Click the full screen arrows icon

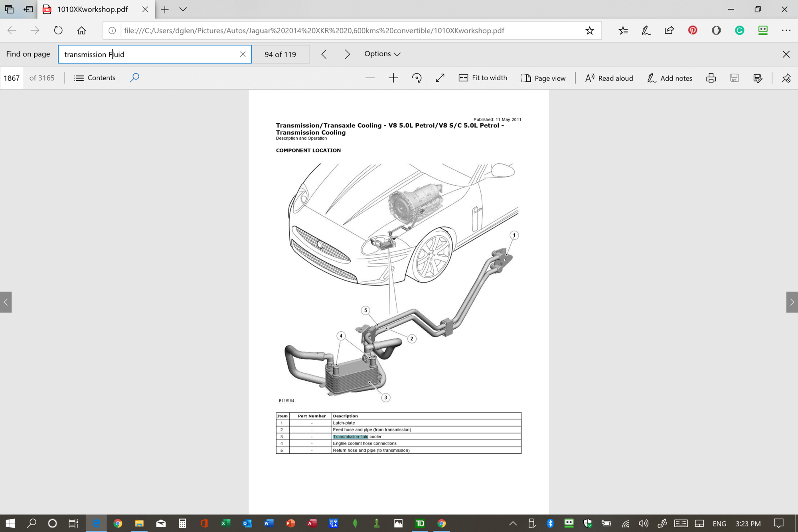click(x=440, y=78)
